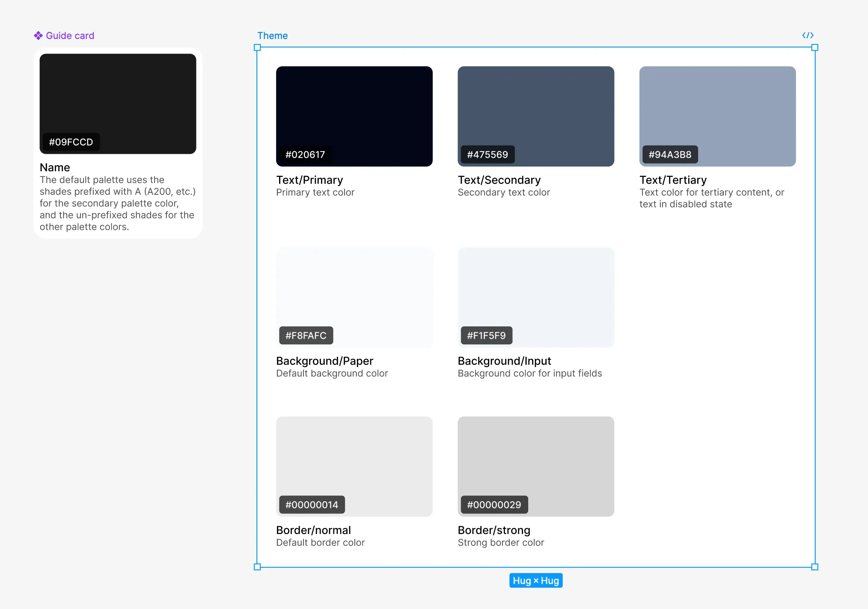The width and height of the screenshot is (868, 609).
Task: Click the top-right selection handle of Theme
Action: (x=815, y=48)
